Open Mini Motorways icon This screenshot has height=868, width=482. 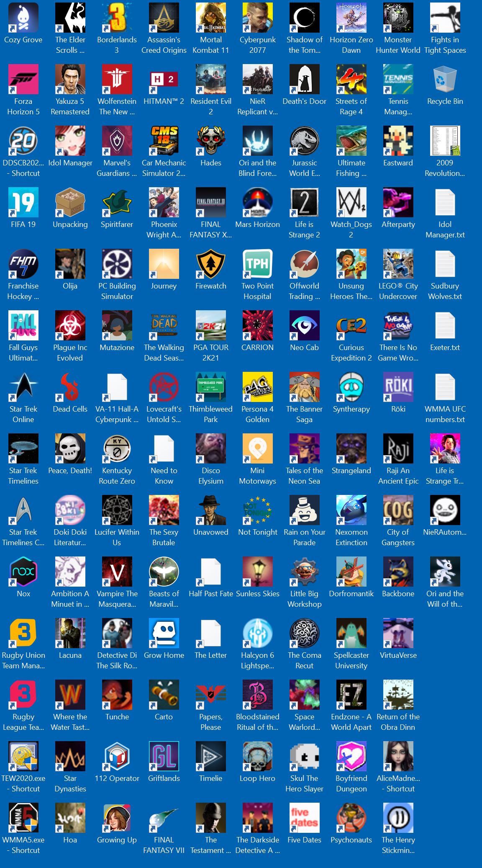point(258,448)
